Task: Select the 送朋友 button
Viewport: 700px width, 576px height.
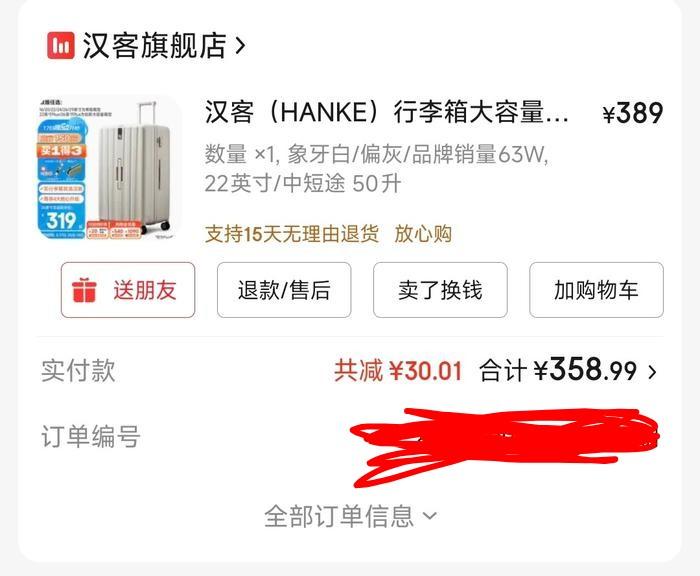Action: [x=128, y=290]
